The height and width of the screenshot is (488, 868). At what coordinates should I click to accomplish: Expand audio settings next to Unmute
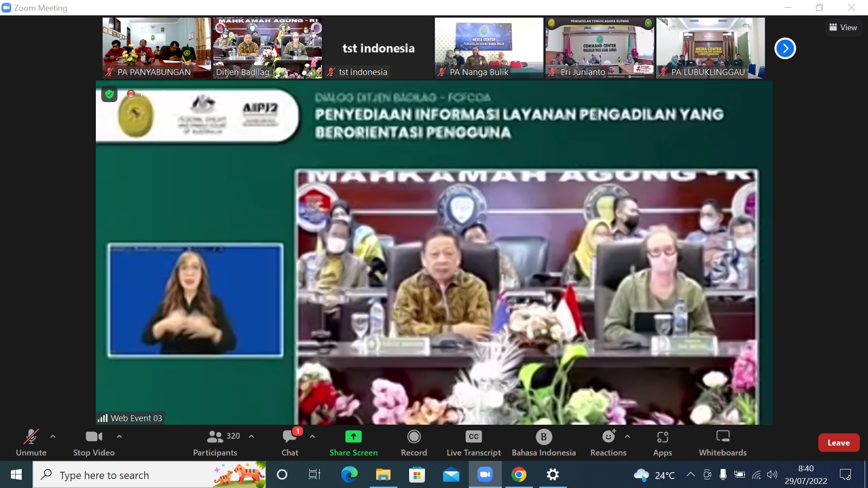52,436
